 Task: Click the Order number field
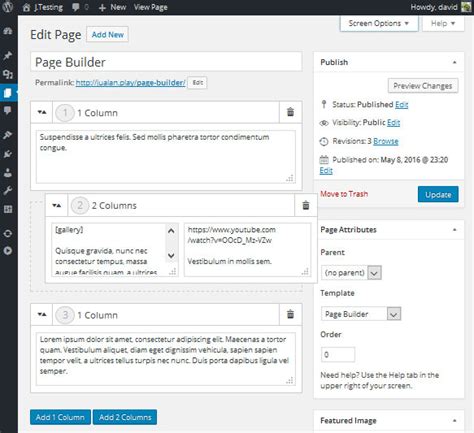pyautogui.click(x=338, y=354)
